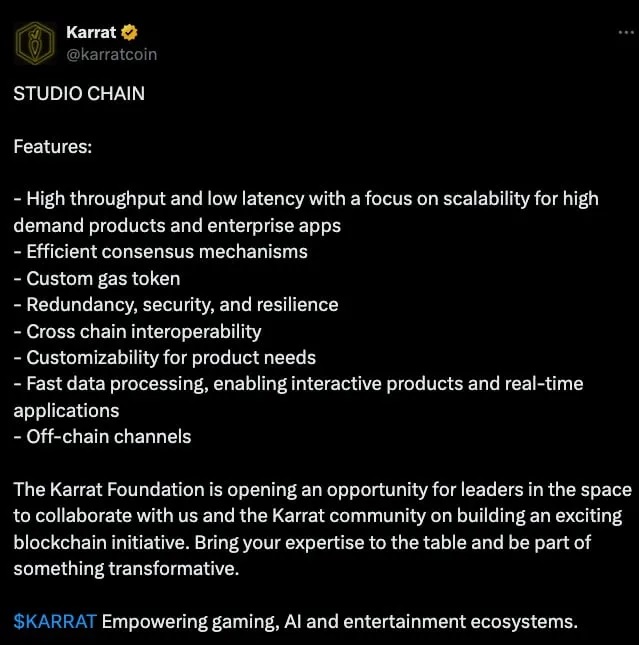Click the "Efficient consensus mechanisms" line
639x645 pixels.
(166, 251)
